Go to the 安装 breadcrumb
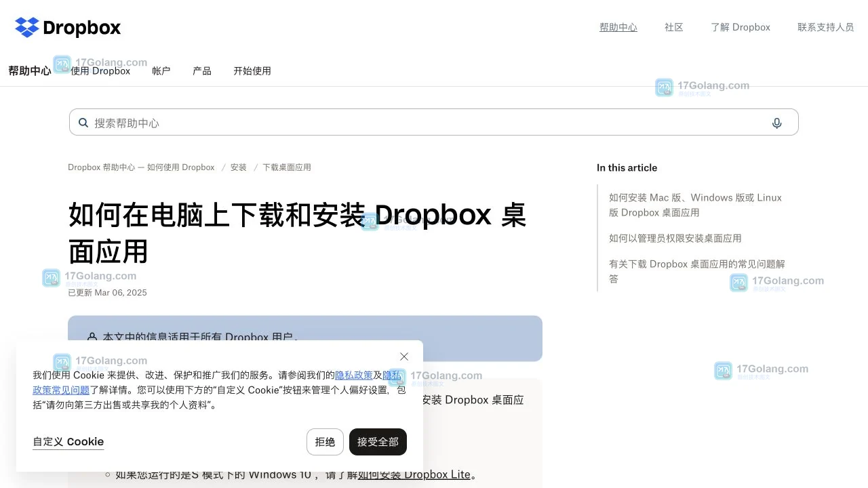This screenshot has height=488, width=868. click(239, 167)
